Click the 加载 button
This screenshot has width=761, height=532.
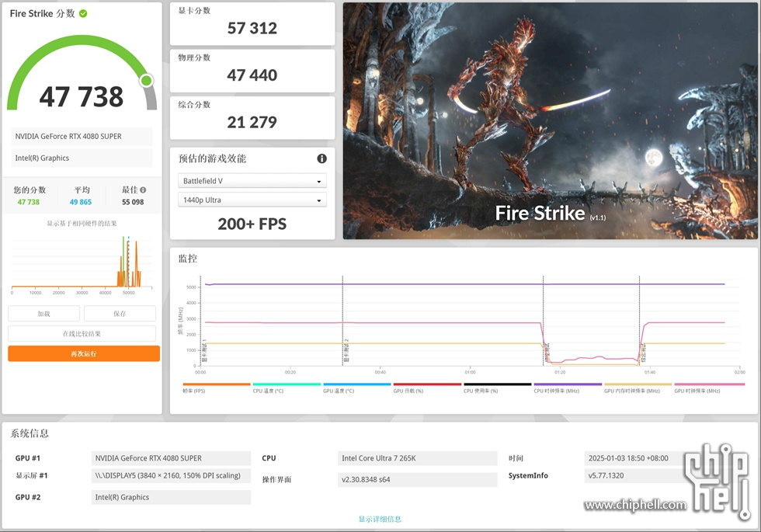[x=43, y=314]
